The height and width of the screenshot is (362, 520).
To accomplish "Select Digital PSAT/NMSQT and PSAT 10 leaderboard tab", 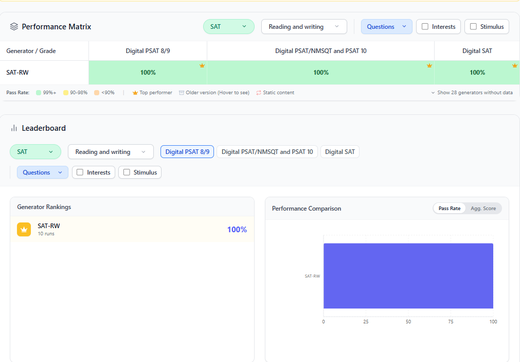I will point(267,152).
